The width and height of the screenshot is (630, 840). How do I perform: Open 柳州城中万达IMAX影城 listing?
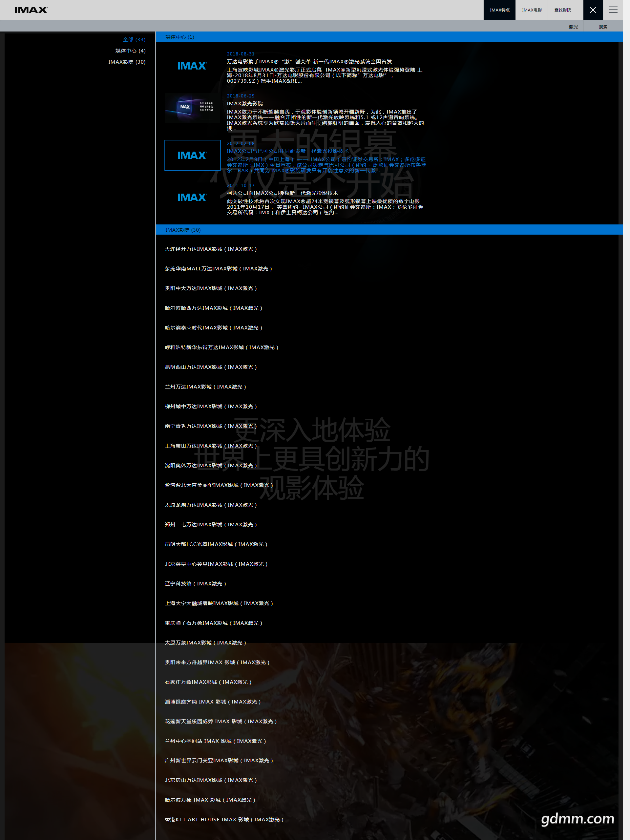211,406
